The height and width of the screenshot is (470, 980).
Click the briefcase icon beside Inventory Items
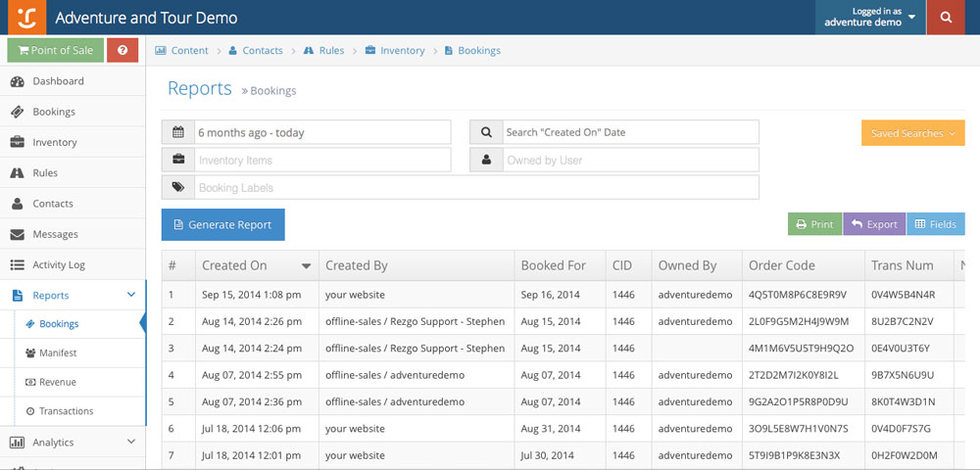tap(178, 160)
